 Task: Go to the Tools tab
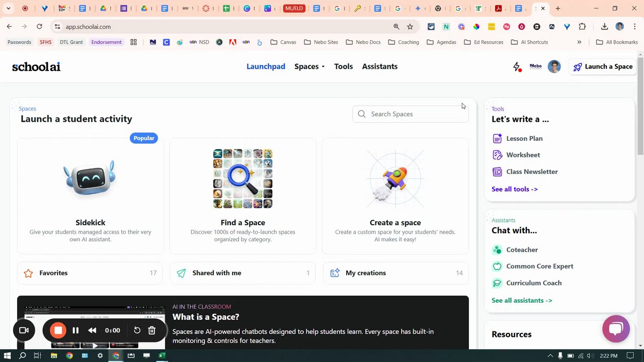pyautogui.click(x=344, y=66)
